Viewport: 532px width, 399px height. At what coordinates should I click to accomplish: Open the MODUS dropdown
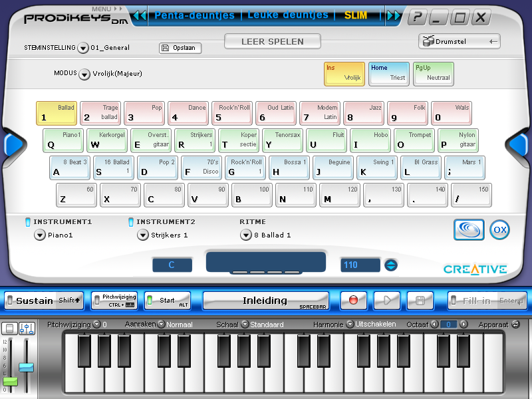(84, 74)
